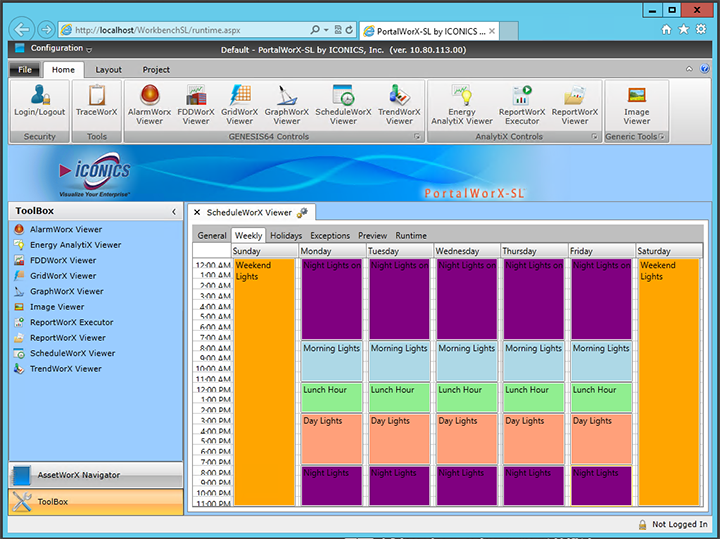Open Login/Logout in the ribbon

click(39, 101)
